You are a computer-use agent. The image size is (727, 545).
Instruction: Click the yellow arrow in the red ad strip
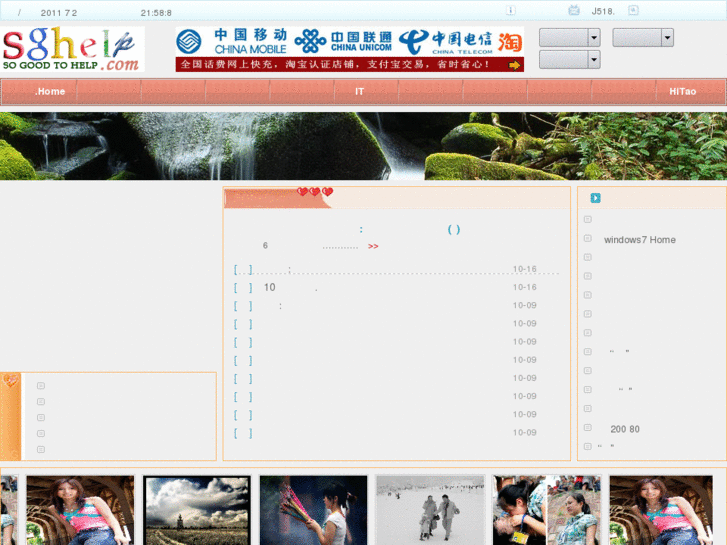pos(514,65)
